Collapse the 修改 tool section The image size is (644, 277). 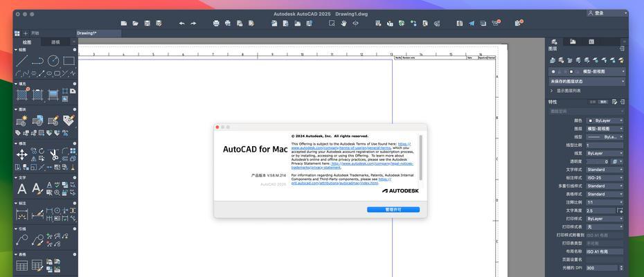(16, 143)
